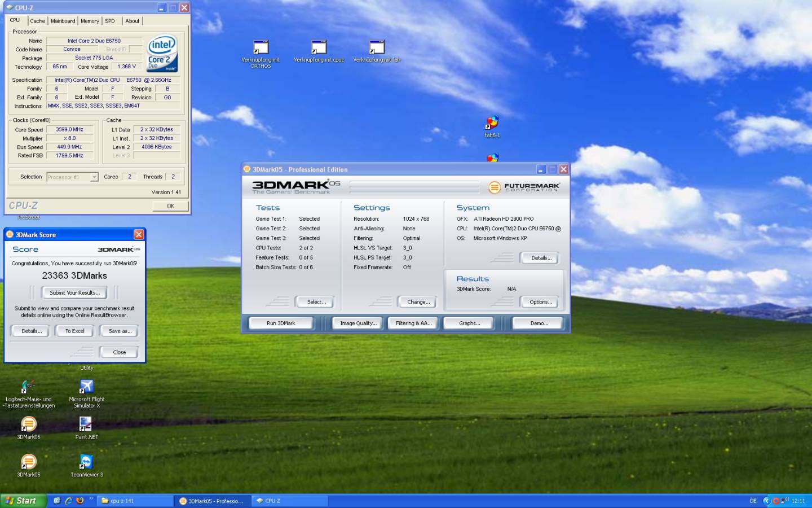The image size is (812, 508).
Task: Click Close button in 3DMark Score dialog
Action: (x=120, y=352)
